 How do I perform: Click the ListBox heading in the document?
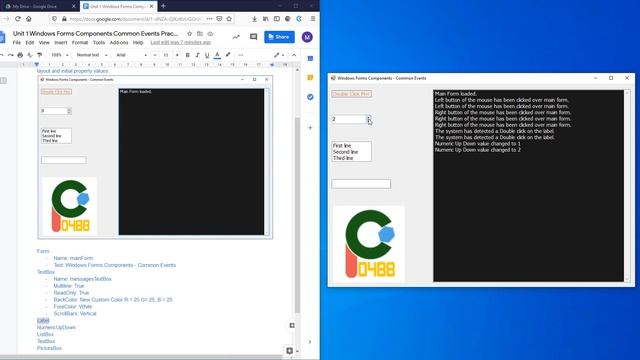click(x=45, y=334)
